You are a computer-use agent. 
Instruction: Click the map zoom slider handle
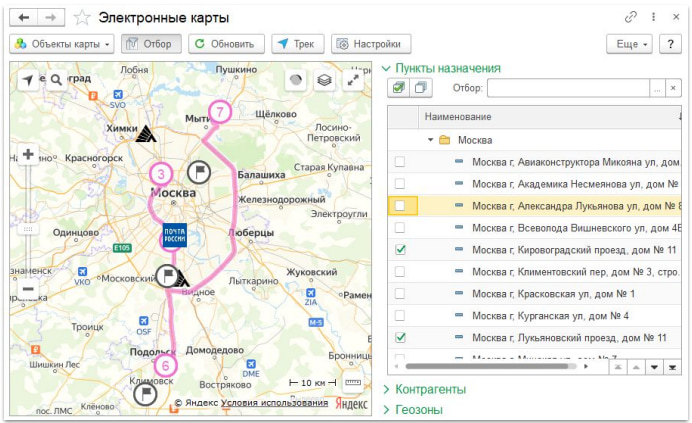[x=28, y=229]
